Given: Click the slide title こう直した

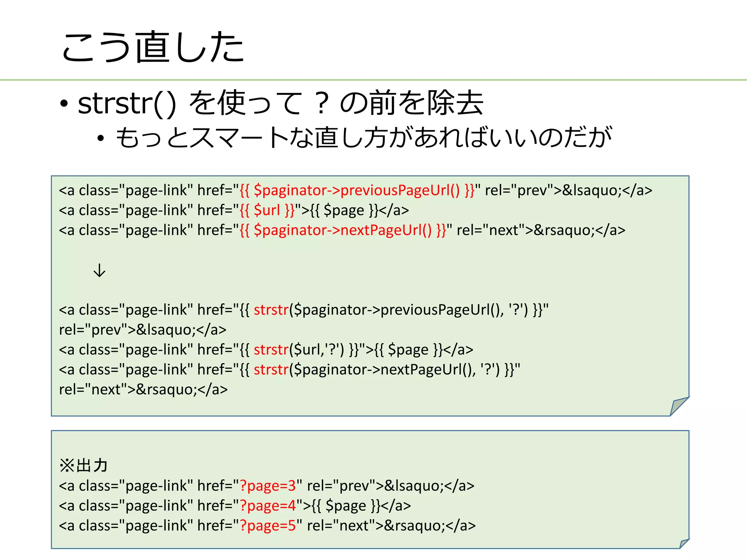Looking at the screenshot, I should 153,47.
